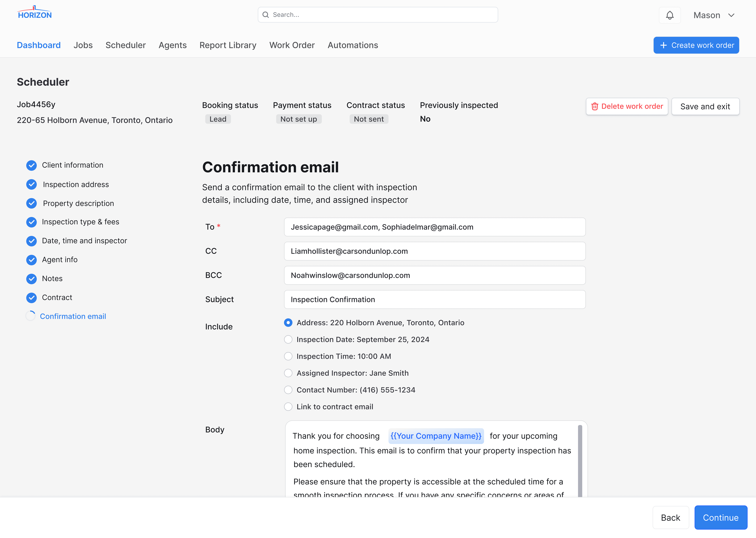Click the {{Your Company Name}} placeholder tag

(x=436, y=436)
